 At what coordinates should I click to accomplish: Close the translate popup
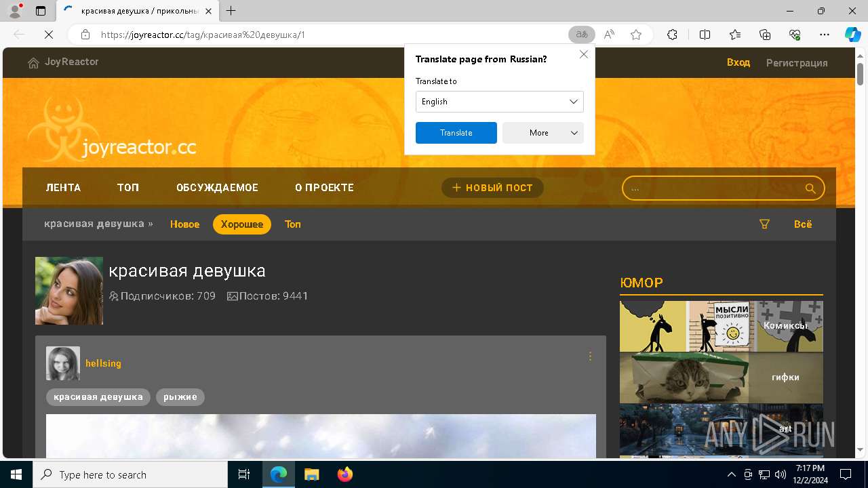pyautogui.click(x=584, y=54)
